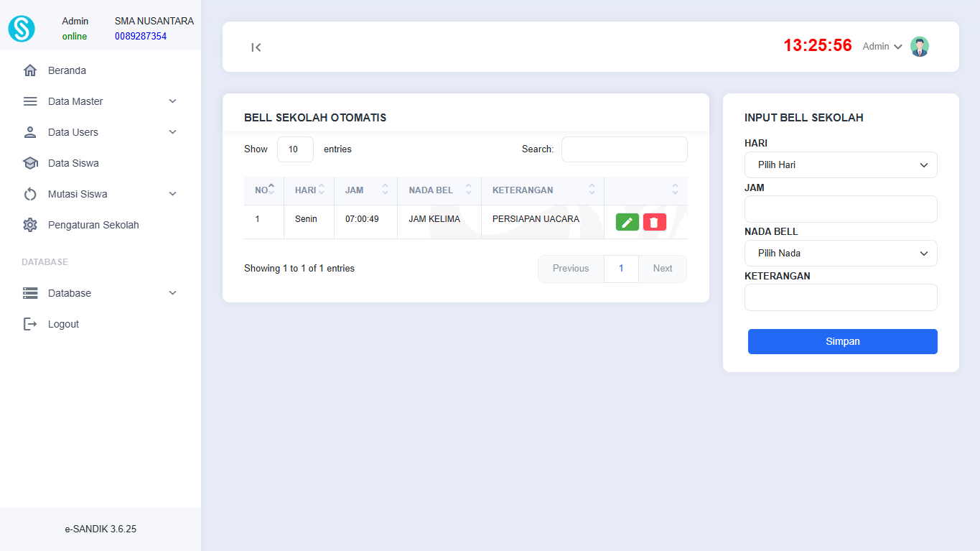Open Pengaturan Sekolah settings
The width and height of the screenshot is (980, 551).
[x=93, y=225]
